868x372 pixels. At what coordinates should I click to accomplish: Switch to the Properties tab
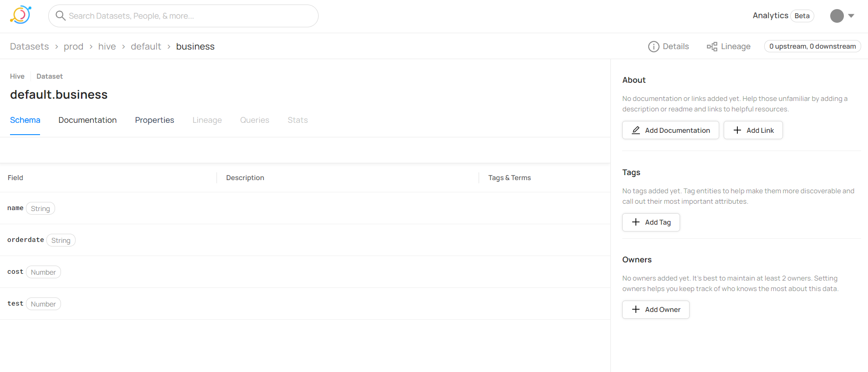[x=154, y=120]
